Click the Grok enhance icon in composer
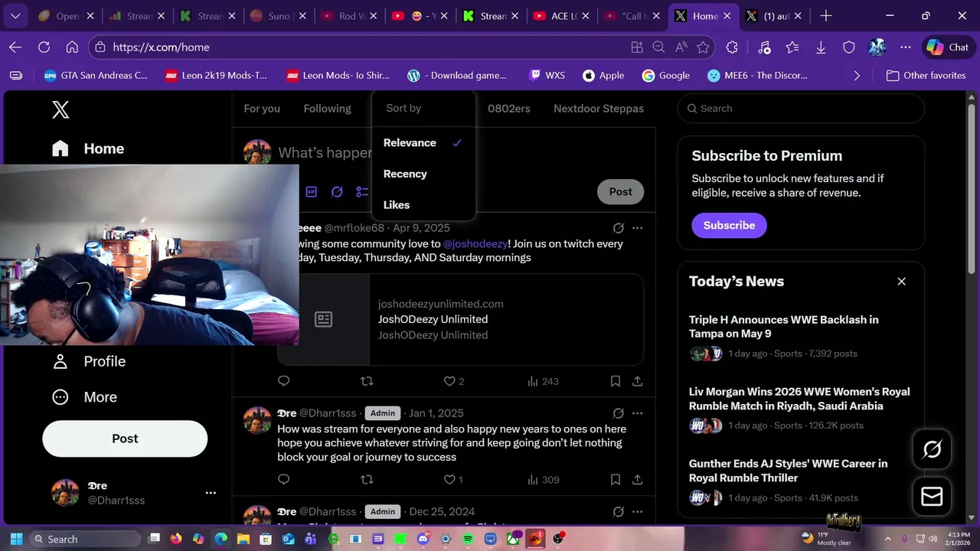Screen dimensions: 980x551 click(337, 192)
